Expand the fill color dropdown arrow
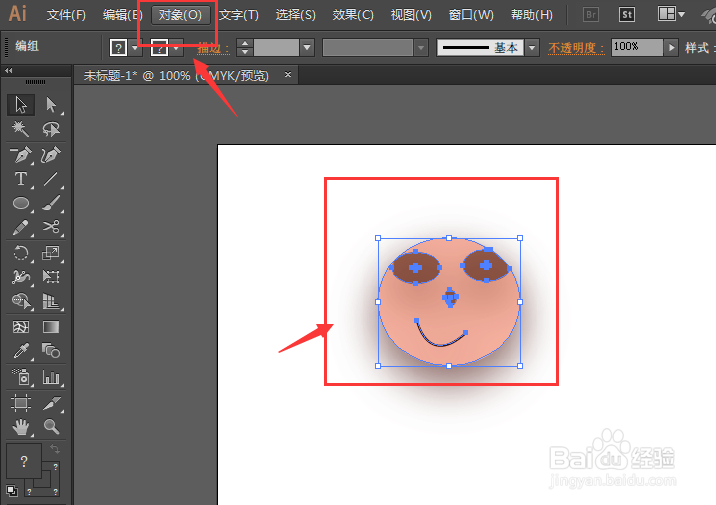Image resolution: width=716 pixels, height=505 pixels. (135, 47)
